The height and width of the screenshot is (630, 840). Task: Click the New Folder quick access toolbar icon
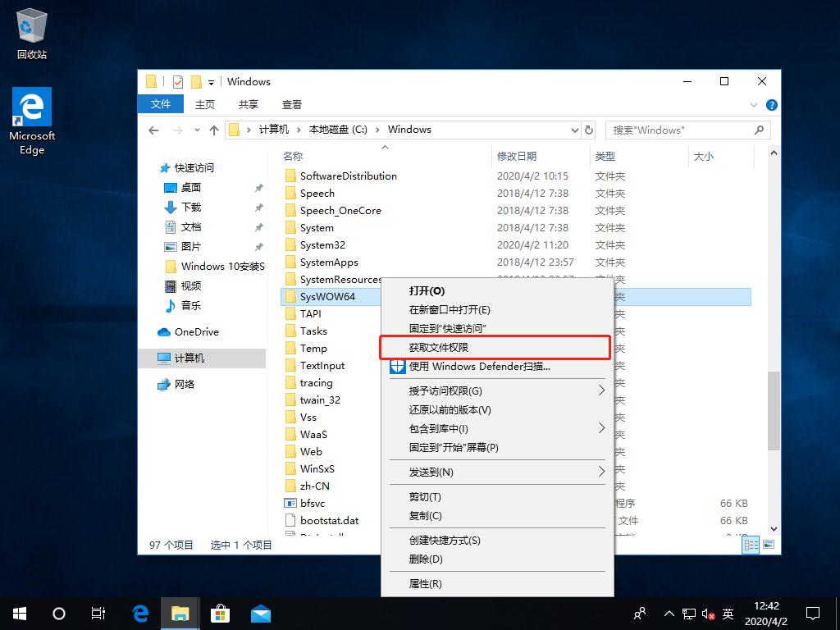click(x=196, y=82)
